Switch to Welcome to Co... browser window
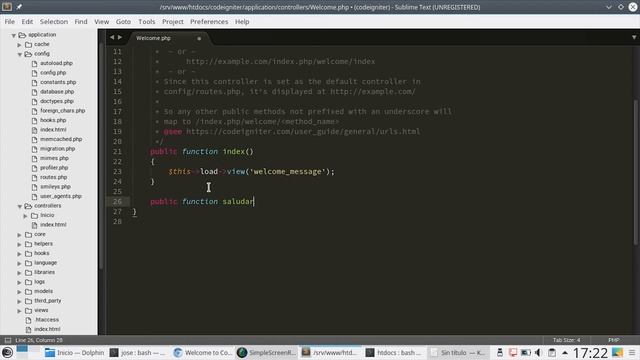The width and height of the screenshot is (640, 360). point(202,353)
